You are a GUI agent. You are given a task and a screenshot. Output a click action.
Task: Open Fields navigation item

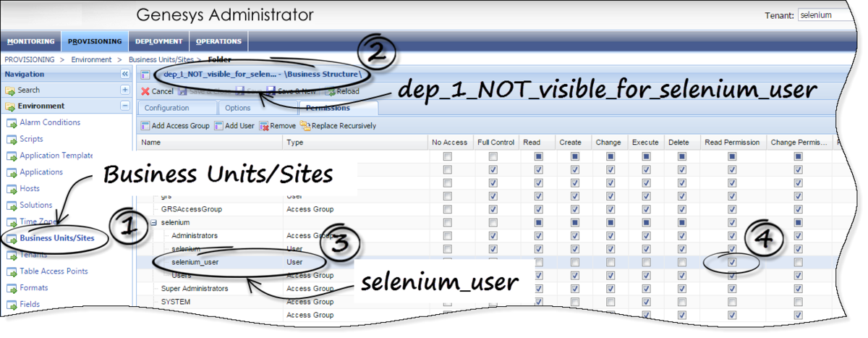[30, 304]
